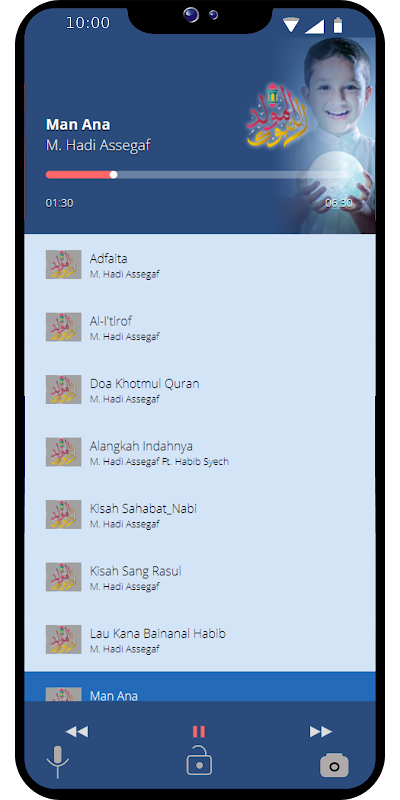The height and width of the screenshot is (800, 400).
Task: Open the camera icon
Action: pos(334,765)
